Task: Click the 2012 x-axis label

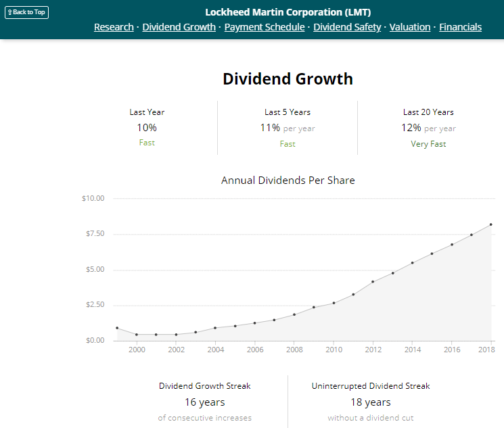Action: (373, 350)
